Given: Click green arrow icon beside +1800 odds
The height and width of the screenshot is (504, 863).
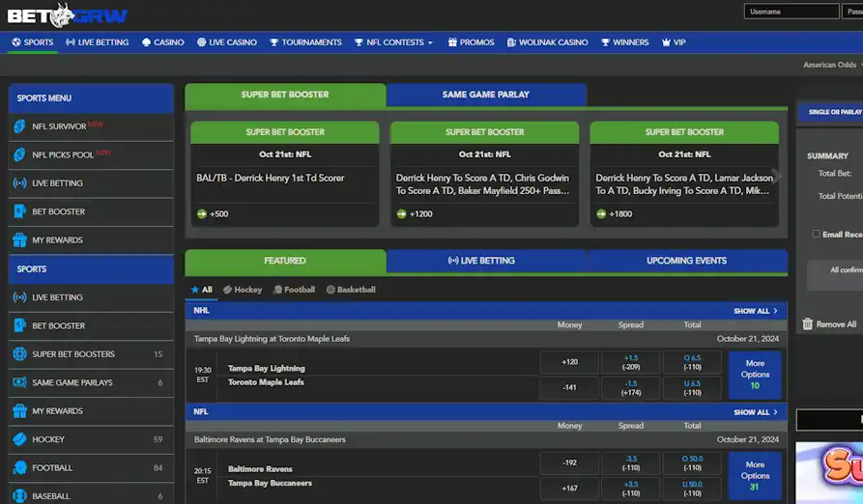Looking at the screenshot, I should (x=601, y=213).
